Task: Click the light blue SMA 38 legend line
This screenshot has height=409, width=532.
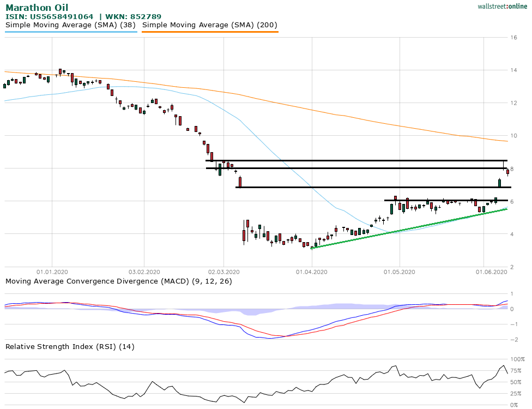Action: pyautogui.click(x=71, y=32)
